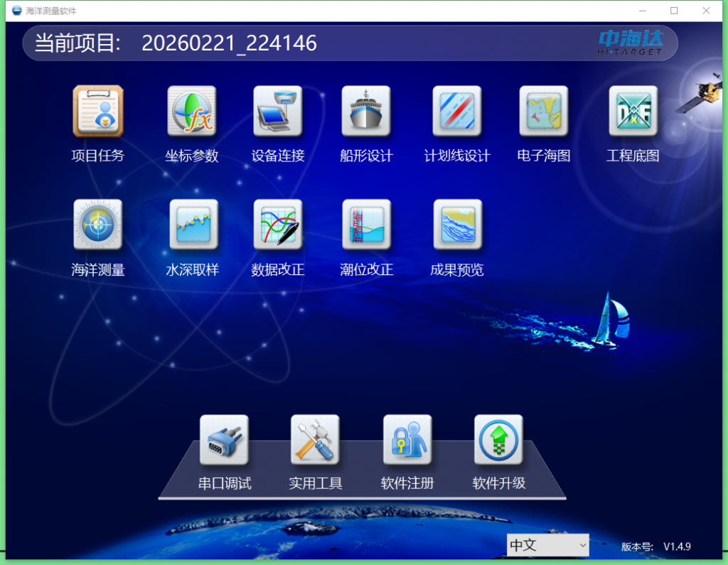Open 工程底图 DXF base map

pos(633,112)
